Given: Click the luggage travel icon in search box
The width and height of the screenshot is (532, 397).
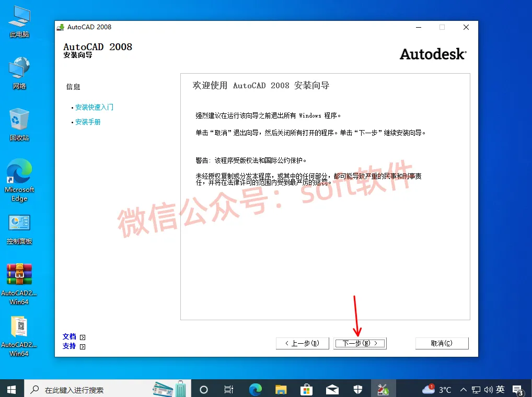Looking at the screenshot, I should pos(180,389).
